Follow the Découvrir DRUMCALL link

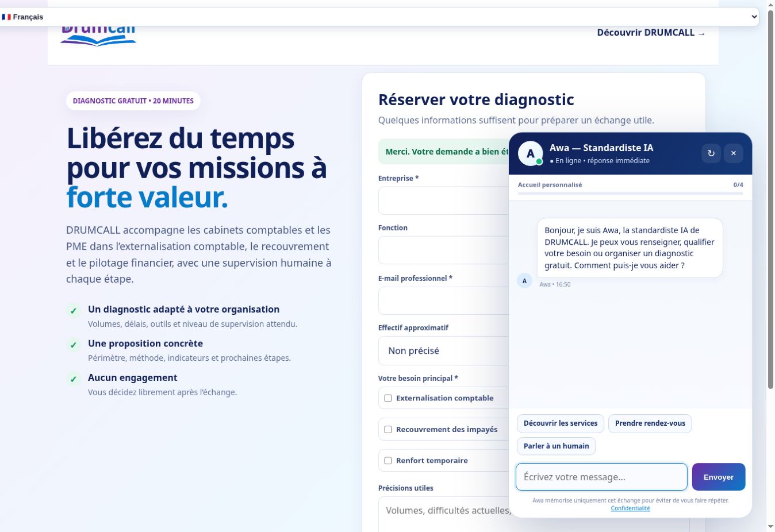[651, 33]
